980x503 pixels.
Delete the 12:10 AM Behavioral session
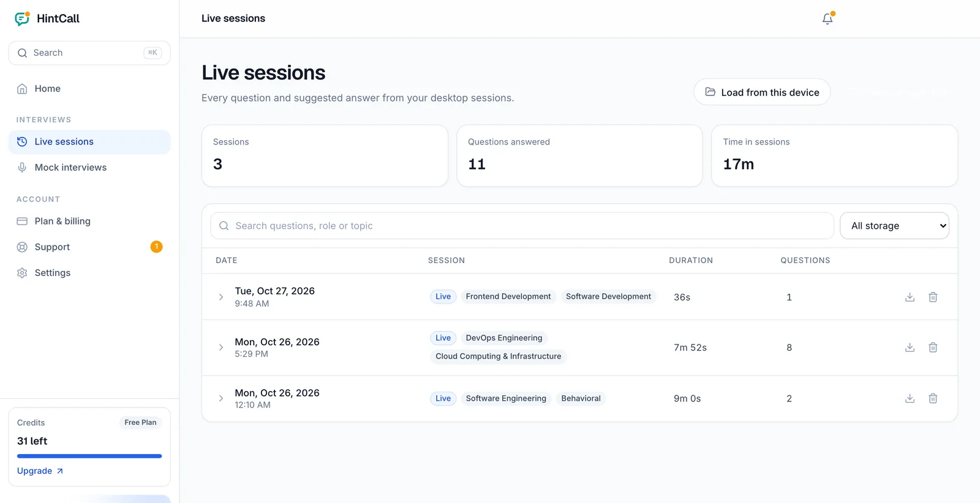(x=933, y=398)
